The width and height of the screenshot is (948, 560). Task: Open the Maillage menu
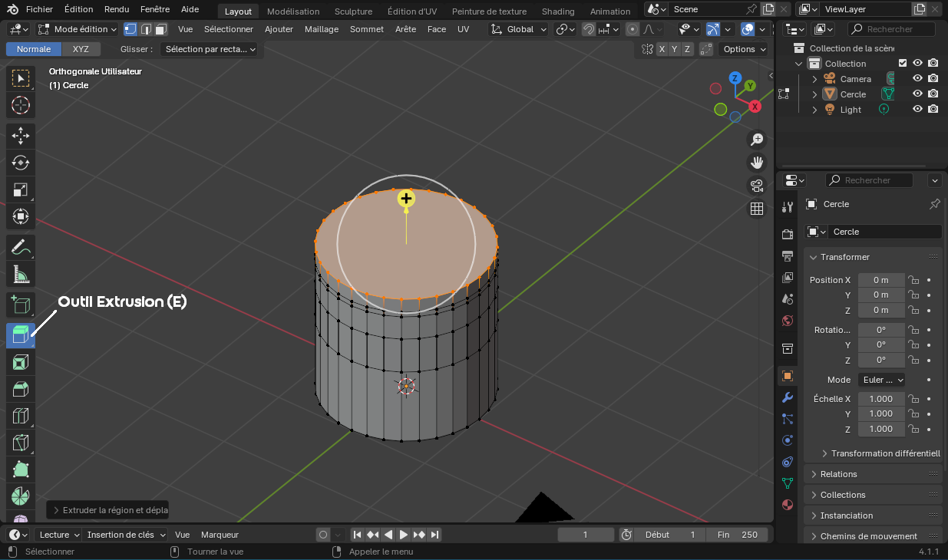(x=321, y=29)
